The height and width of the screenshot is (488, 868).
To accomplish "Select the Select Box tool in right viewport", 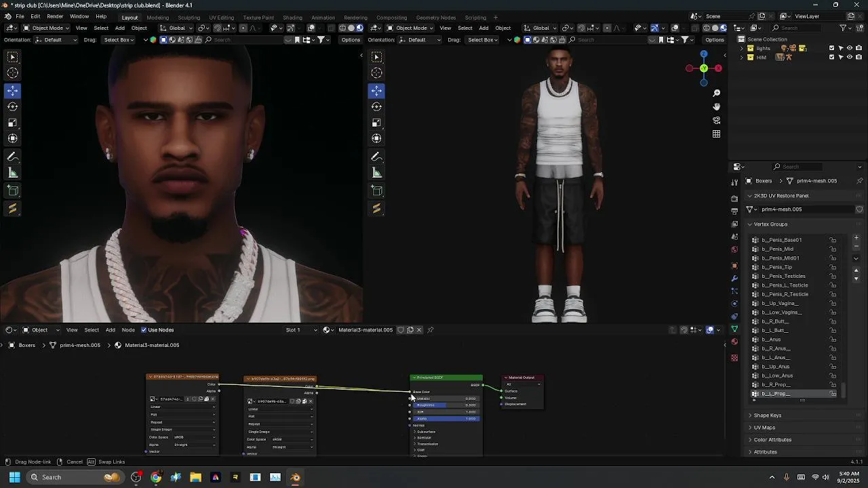I will 377,57.
